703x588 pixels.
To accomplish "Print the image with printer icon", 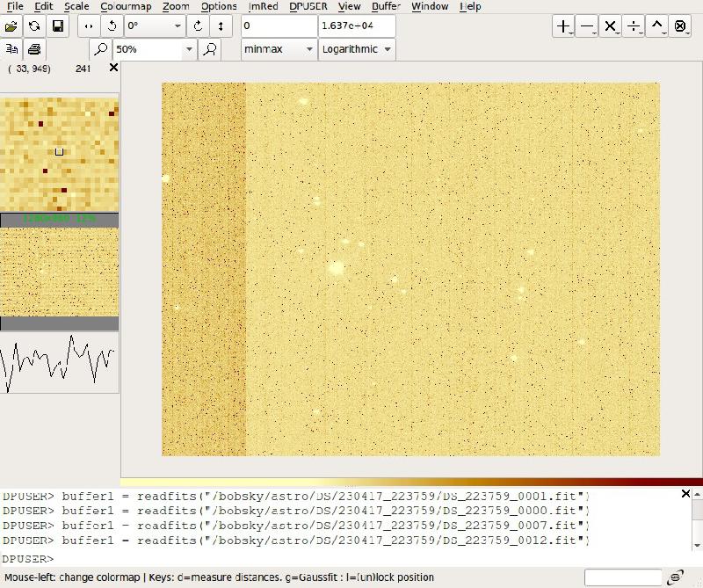I will pyautogui.click(x=34, y=49).
